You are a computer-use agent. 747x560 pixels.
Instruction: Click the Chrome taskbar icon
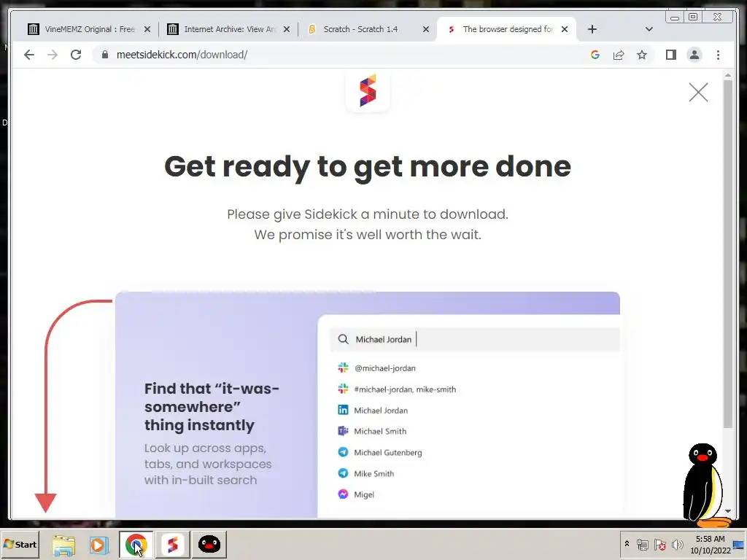[x=136, y=544]
